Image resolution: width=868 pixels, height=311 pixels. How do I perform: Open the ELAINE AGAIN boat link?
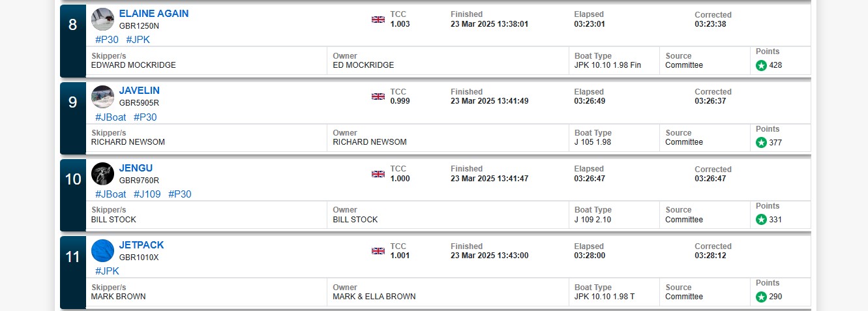tap(154, 14)
